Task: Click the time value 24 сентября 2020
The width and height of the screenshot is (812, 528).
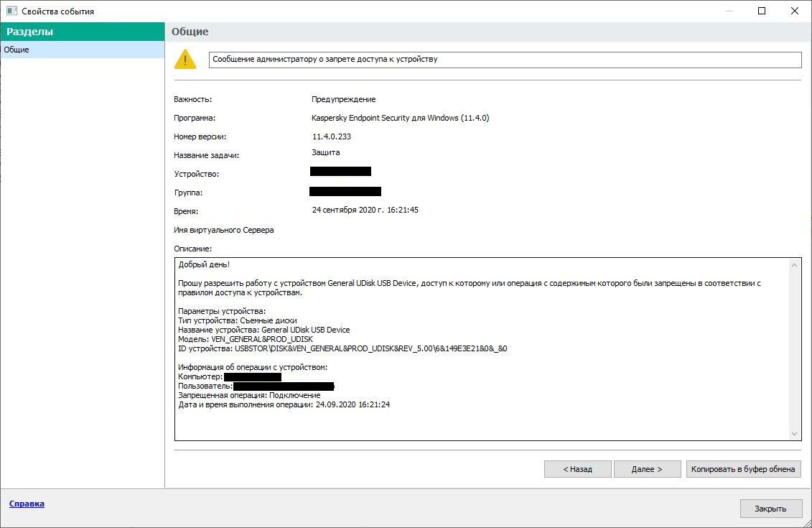Action: click(x=365, y=210)
